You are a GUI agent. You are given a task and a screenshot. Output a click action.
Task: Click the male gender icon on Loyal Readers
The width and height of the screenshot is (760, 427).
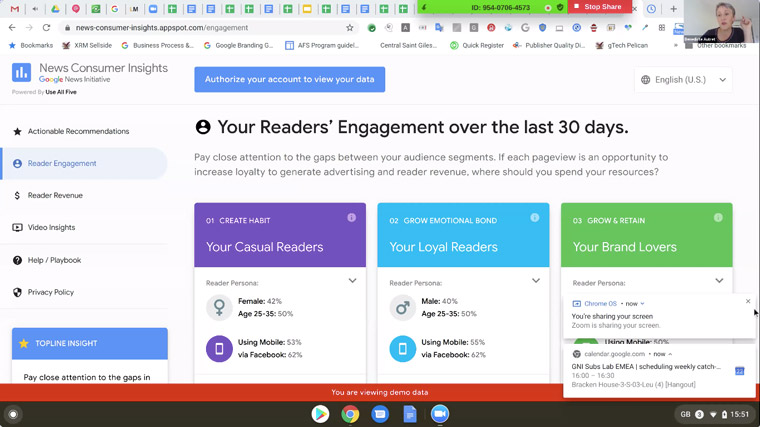(403, 307)
